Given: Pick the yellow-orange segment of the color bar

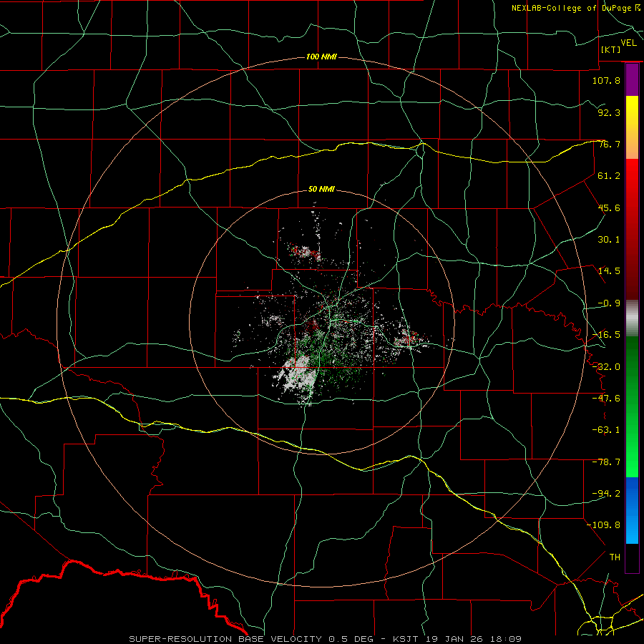Looking at the screenshot, I should 632,127.
